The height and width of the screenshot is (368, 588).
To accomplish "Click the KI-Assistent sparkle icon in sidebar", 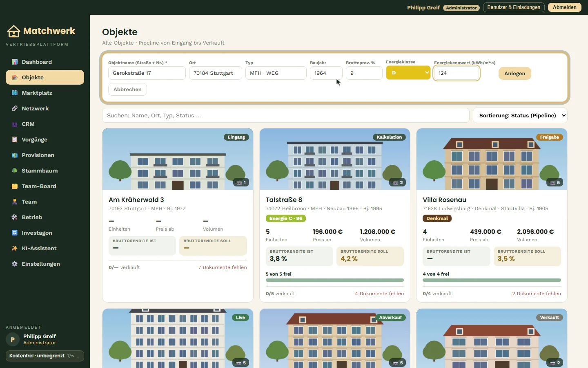I will click(x=15, y=248).
